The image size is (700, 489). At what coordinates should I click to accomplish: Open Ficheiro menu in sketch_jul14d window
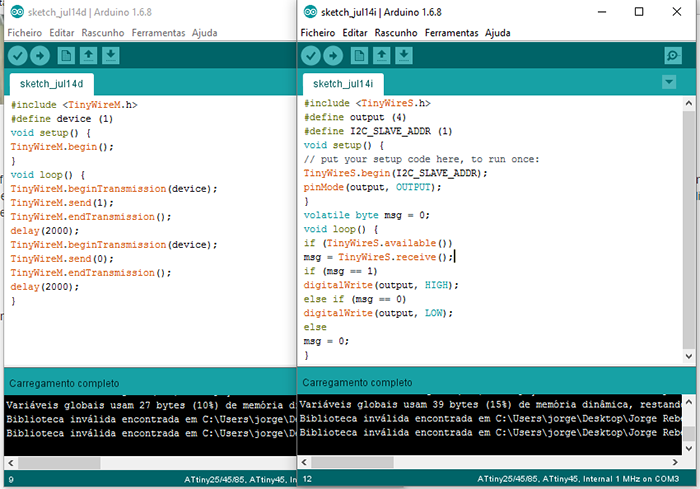coord(25,33)
